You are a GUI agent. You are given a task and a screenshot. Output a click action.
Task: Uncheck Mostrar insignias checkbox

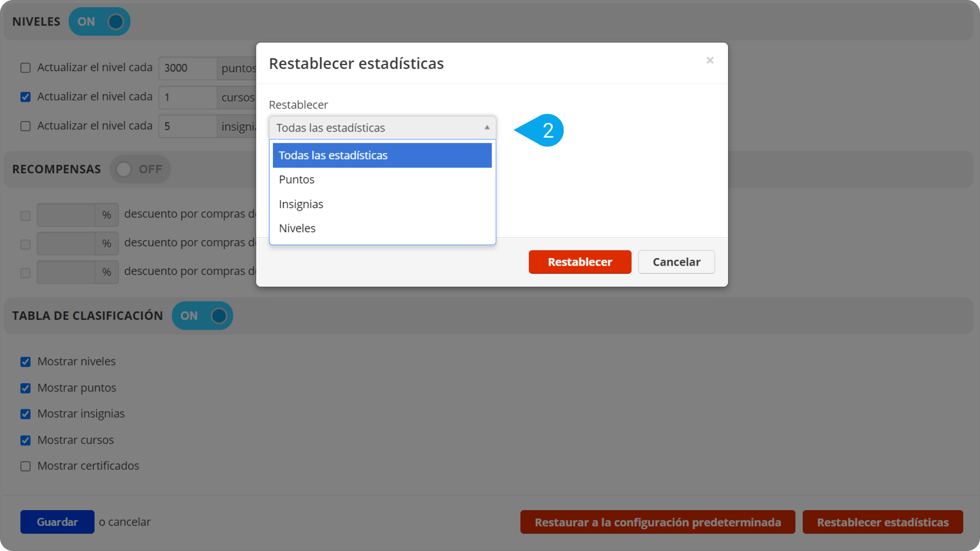(26, 414)
